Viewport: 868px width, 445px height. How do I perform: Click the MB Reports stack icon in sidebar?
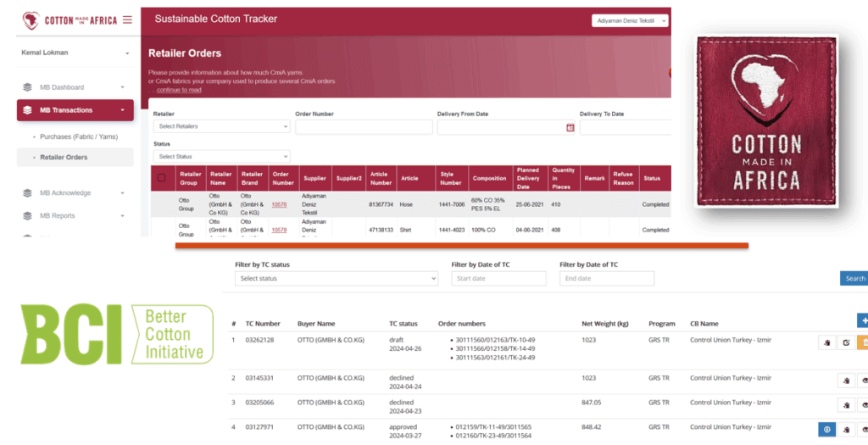tap(28, 216)
